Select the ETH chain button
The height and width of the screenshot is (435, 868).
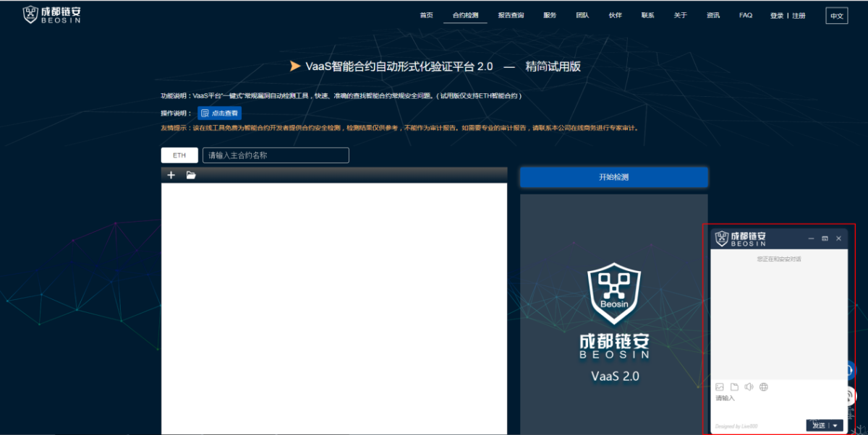tap(179, 155)
